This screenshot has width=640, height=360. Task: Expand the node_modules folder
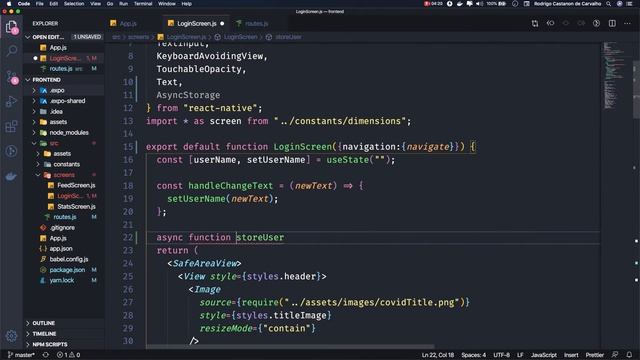tap(34, 133)
